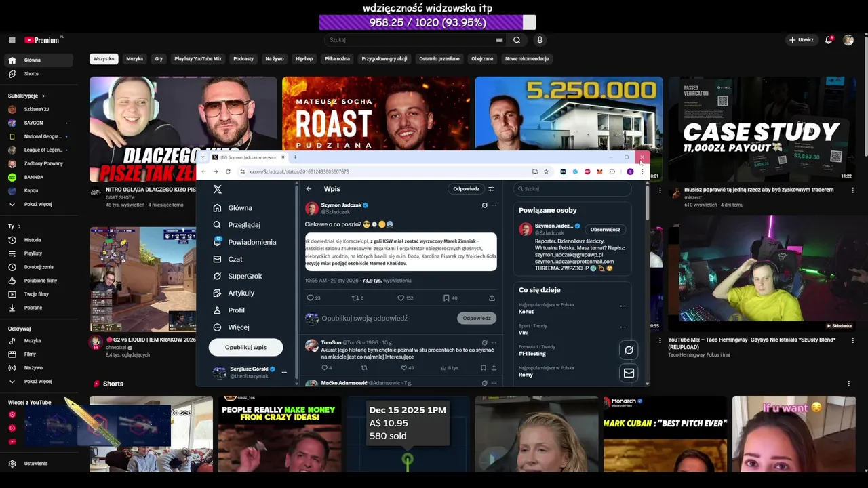This screenshot has height=488, width=868.
Task: Open YouTube notifications bell
Action: coord(829,40)
